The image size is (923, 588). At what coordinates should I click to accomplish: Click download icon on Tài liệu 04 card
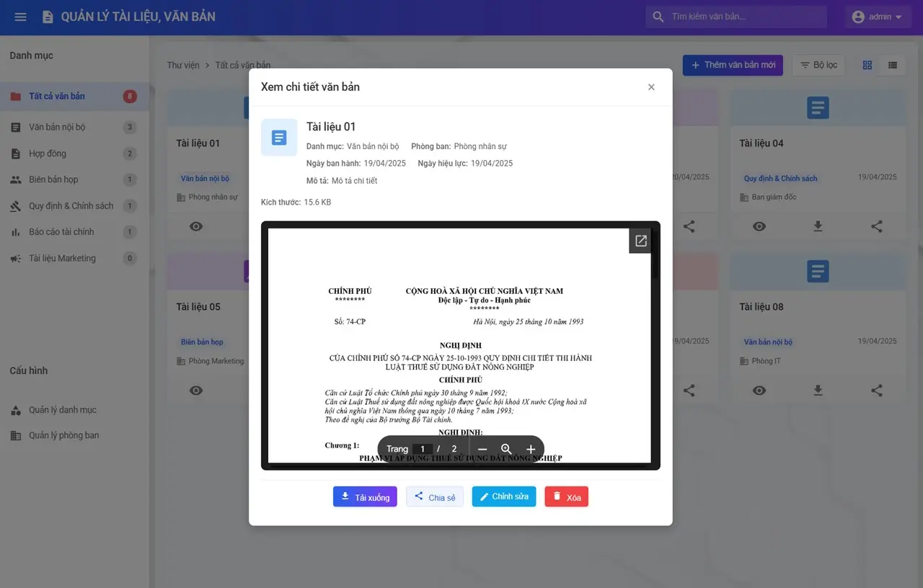pyautogui.click(x=818, y=226)
